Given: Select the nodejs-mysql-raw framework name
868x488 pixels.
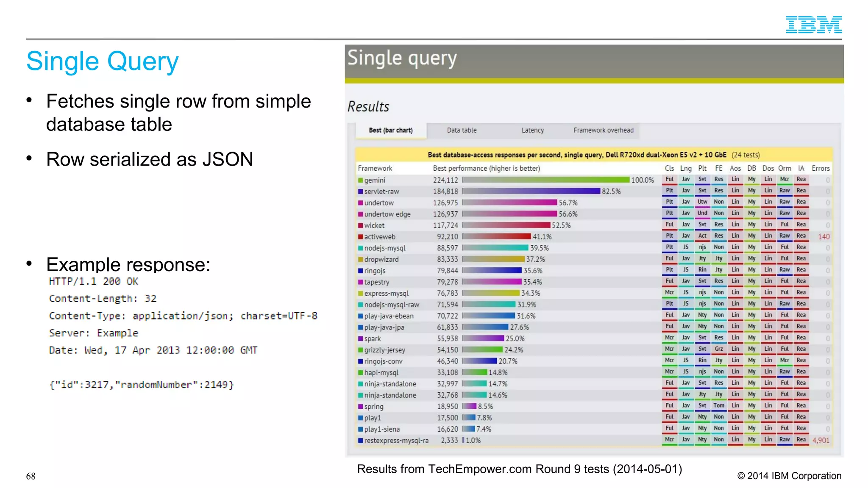Looking at the screenshot, I should coord(392,305).
